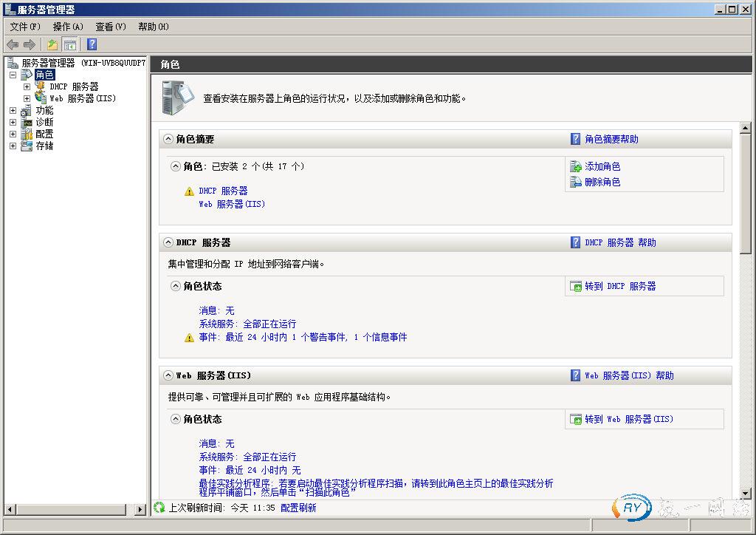Click the Up one level folder icon
756x535 pixels.
[52, 45]
